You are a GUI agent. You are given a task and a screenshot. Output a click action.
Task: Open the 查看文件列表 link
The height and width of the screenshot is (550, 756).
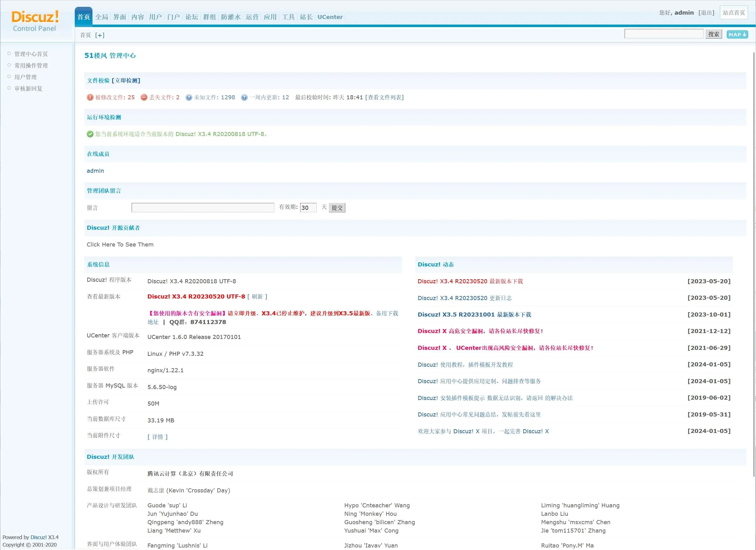384,97
